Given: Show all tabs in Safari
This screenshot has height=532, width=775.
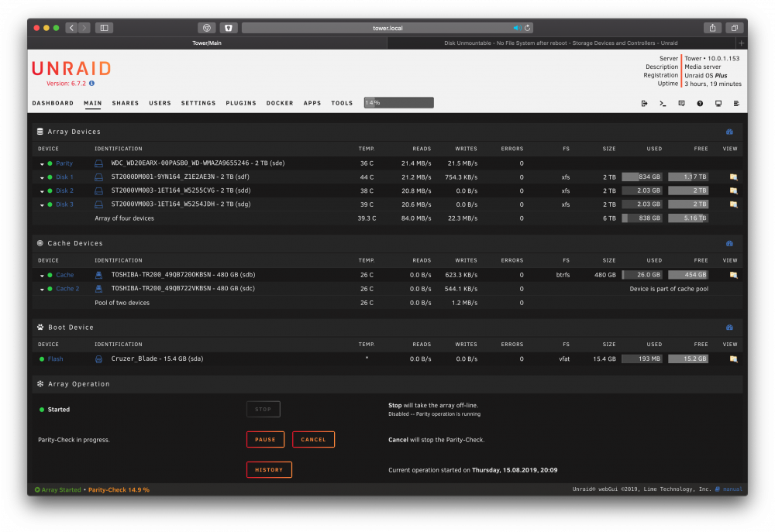Looking at the screenshot, I should (x=735, y=28).
